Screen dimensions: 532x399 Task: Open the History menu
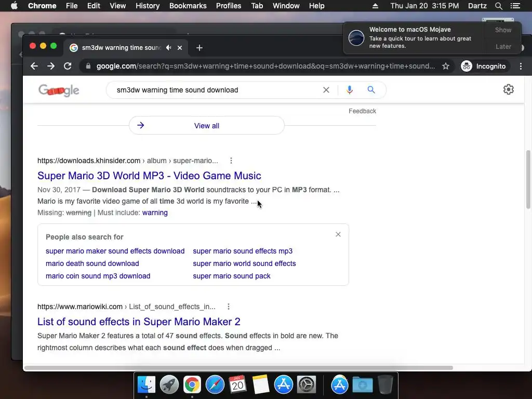tap(148, 6)
